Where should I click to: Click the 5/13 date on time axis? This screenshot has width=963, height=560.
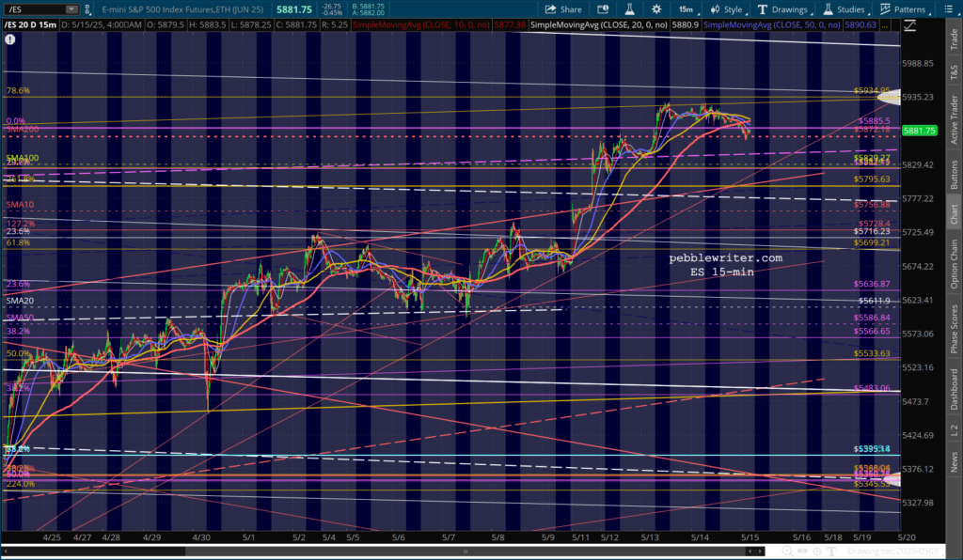[650, 537]
